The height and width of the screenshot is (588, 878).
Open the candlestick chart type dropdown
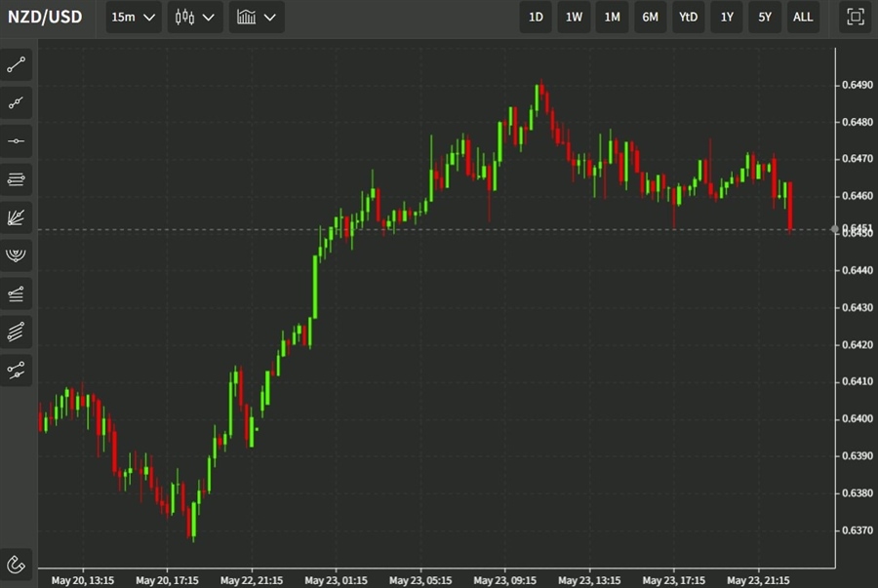click(x=195, y=17)
